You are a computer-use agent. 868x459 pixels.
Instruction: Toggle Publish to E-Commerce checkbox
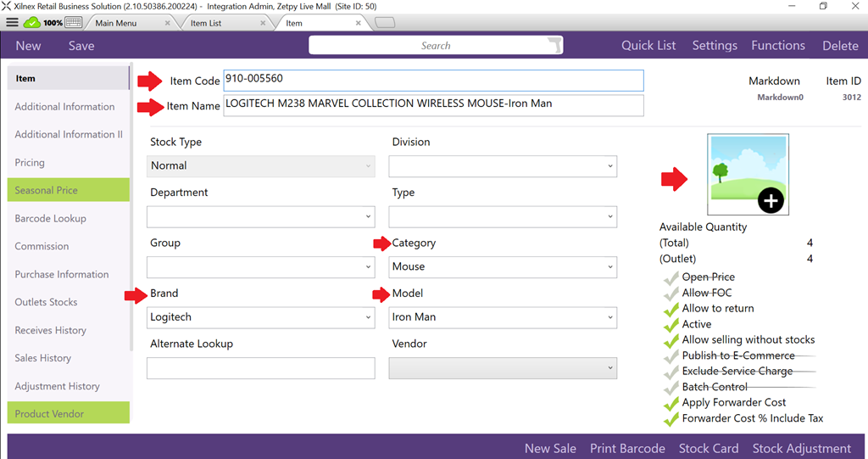click(x=671, y=355)
